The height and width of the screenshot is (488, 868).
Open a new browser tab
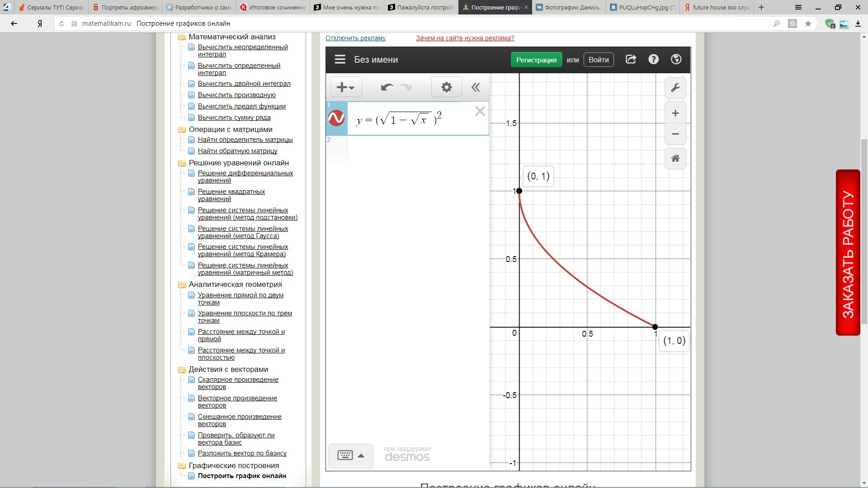tap(761, 7)
